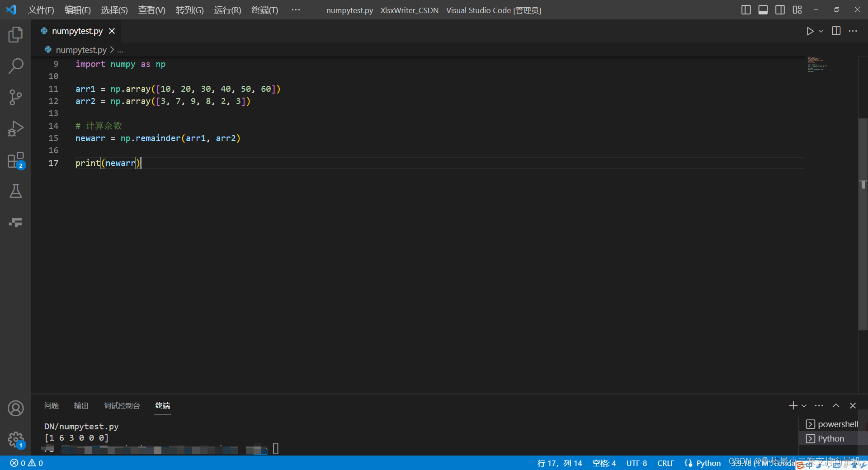Select Python language mode in status bar
Image resolution: width=868 pixels, height=470 pixels.
(708, 463)
